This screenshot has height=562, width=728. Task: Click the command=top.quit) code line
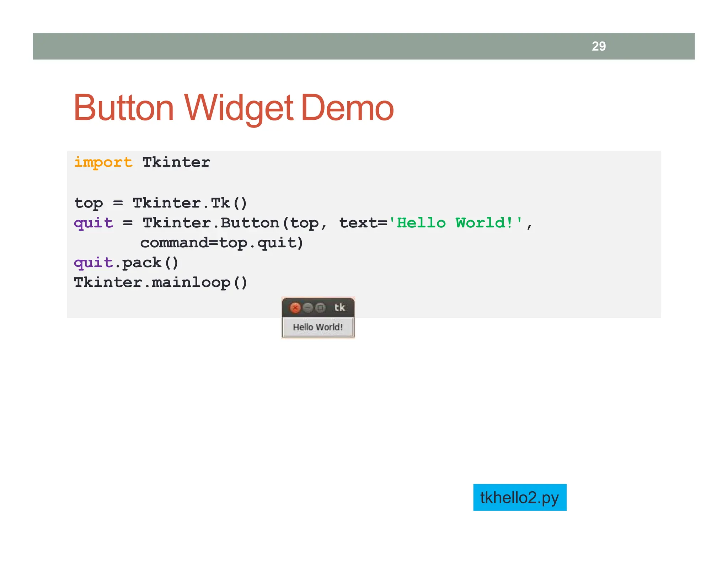coord(222,243)
